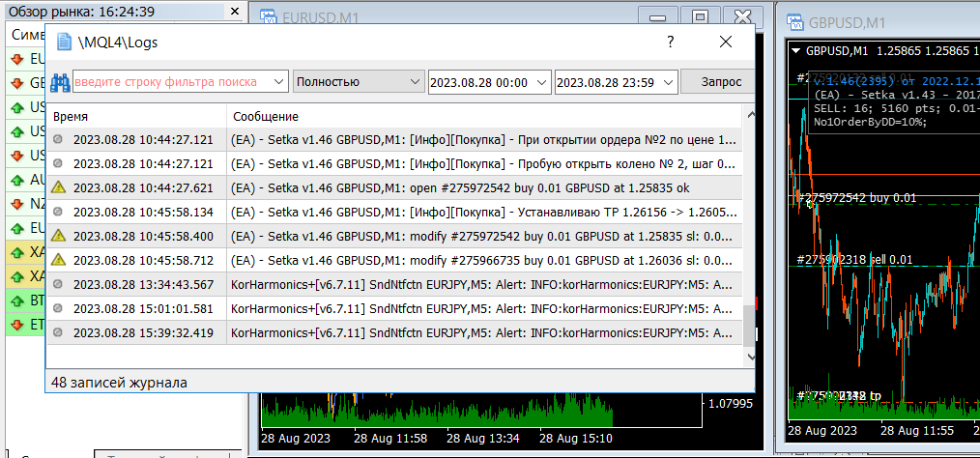Click '28 Aug 13:34' time label on EURUSD chart
980x458 pixels.
coord(483,437)
